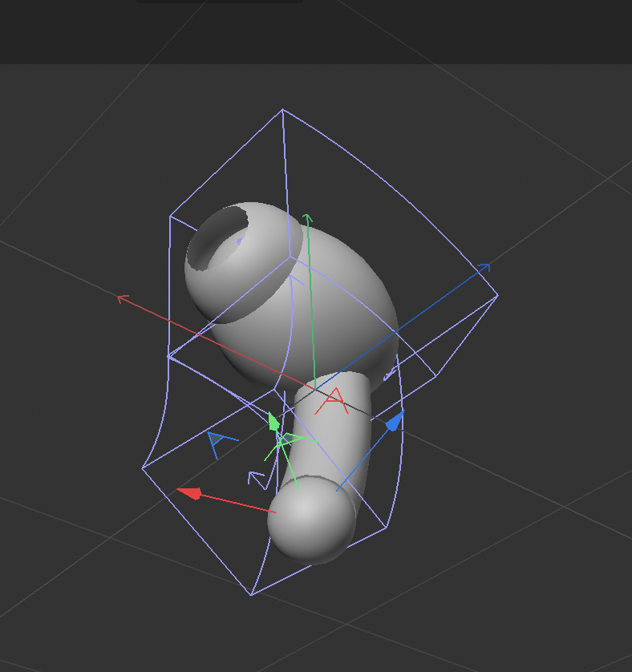Click the rightmost corner of the purple cage
The image size is (632, 672).
coord(497,295)
